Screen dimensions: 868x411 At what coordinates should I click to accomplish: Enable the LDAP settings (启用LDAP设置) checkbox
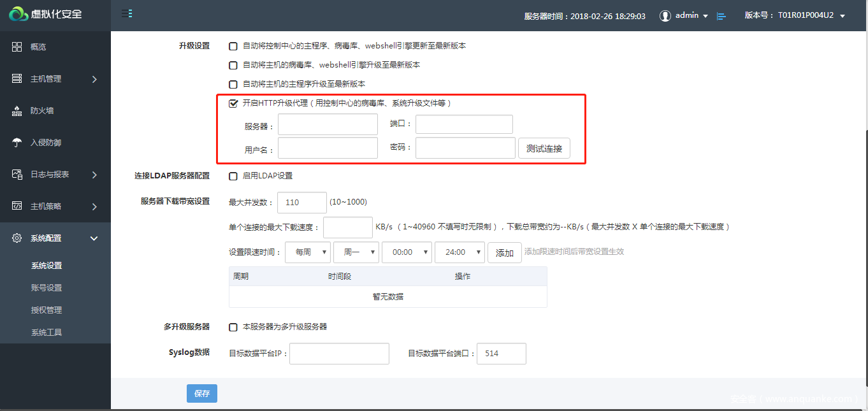point(233,176)
